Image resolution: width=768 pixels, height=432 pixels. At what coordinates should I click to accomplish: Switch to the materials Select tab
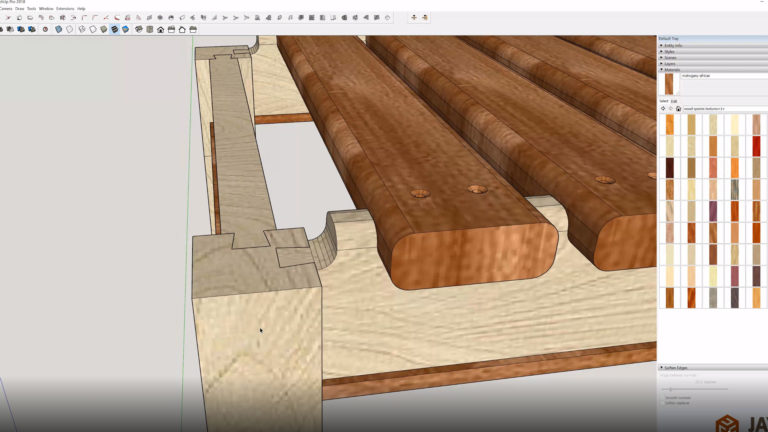coord(664,101)
